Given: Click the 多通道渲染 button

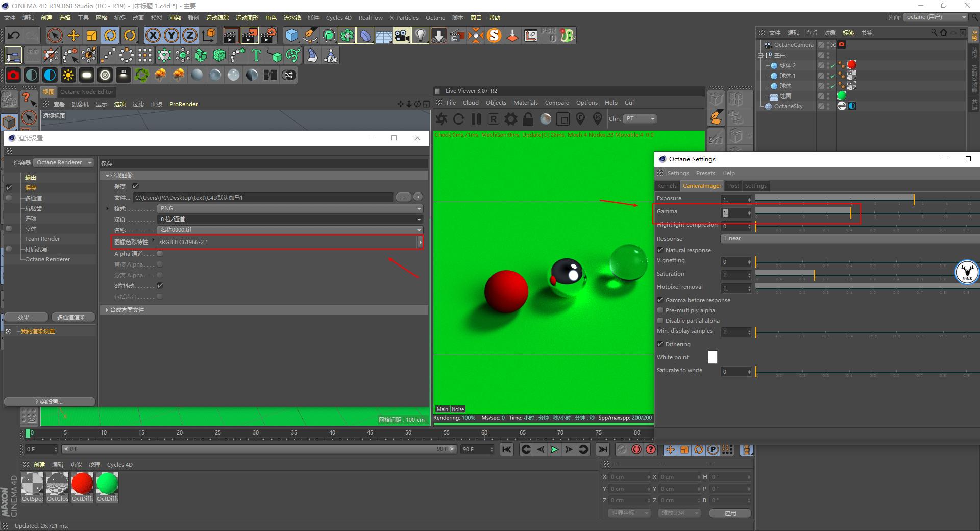Looking at the screenshot, I should [73, 317].
